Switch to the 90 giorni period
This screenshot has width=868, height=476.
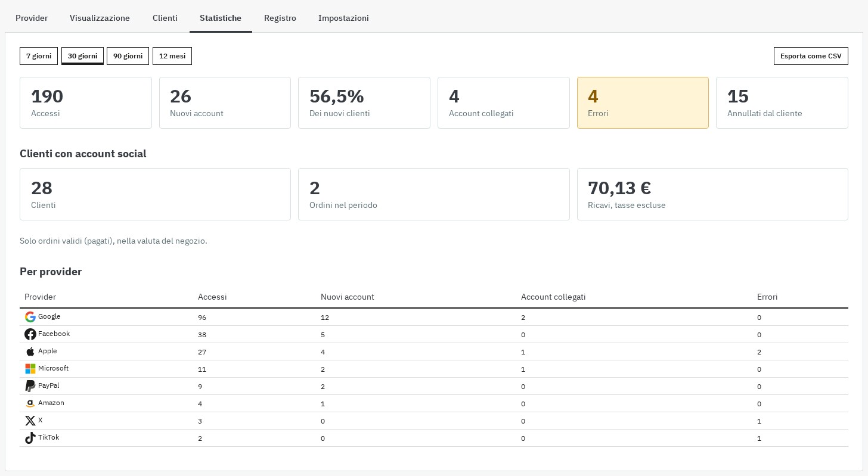[x=128, y=56]
